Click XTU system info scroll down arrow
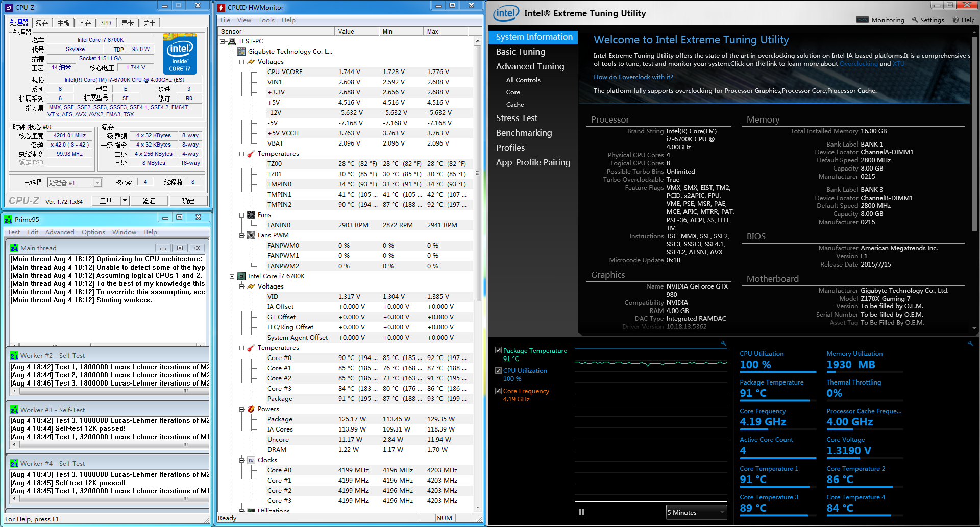980x527 pixels. coord(974,328)
